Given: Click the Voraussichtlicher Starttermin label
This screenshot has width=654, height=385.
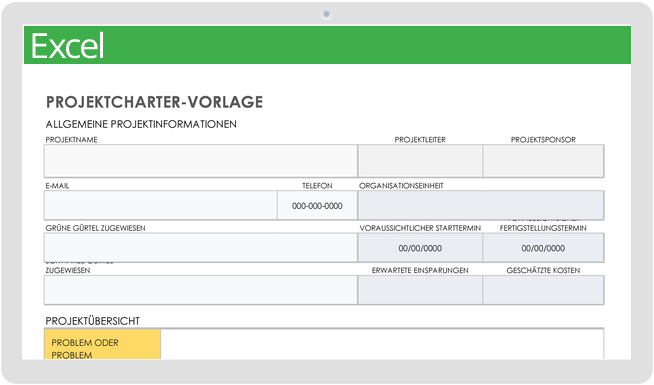Looking at the screenshot, I should pos(420,228).
